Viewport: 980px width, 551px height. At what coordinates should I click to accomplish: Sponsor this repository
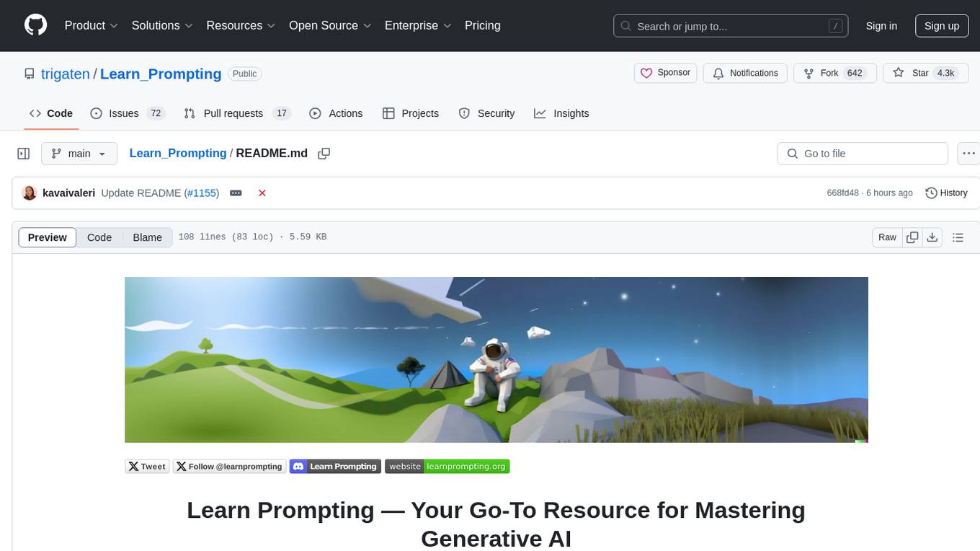666,73
